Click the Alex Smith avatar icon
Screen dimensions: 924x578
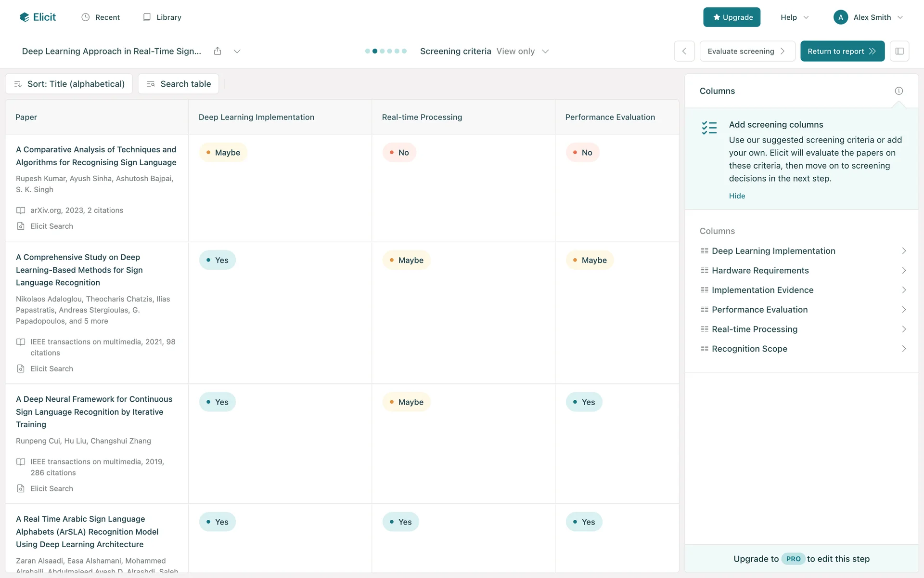tap(840, 17)
